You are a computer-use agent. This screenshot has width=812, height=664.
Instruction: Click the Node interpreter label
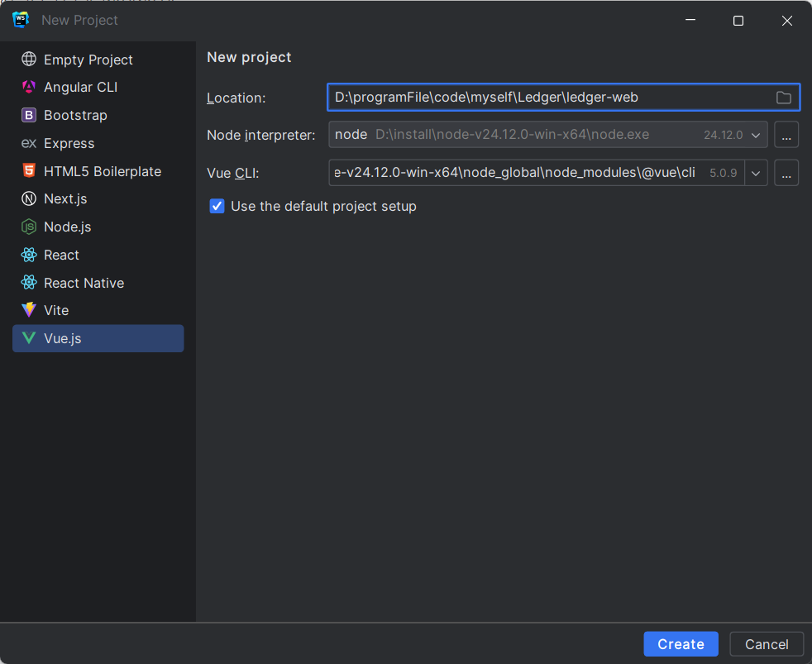coord(261,135)
